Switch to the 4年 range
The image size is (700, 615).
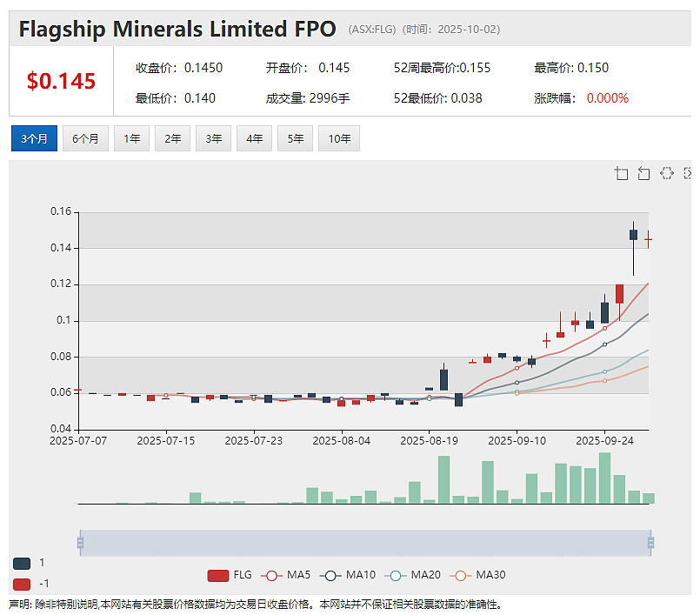[255, 138]
